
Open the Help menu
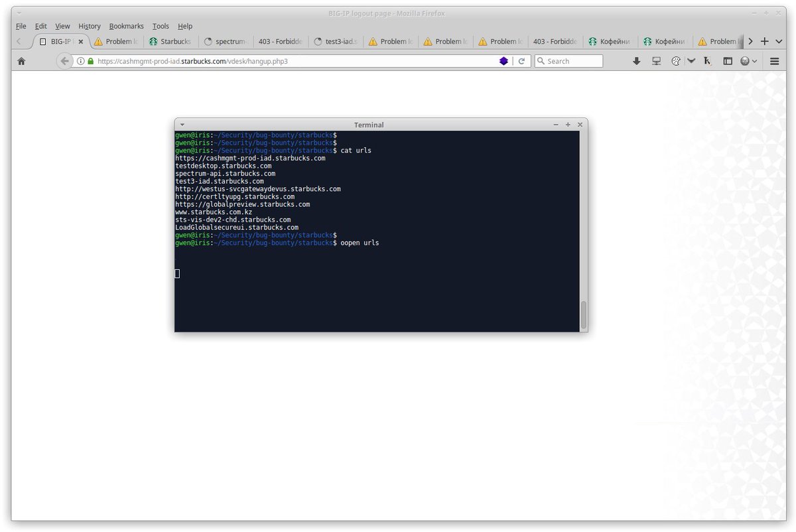point(186,26)
